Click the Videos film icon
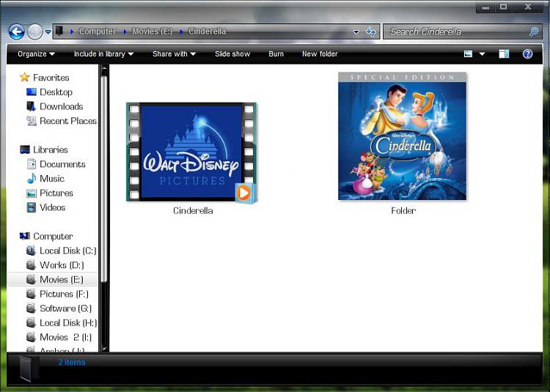Screen dimensions: 550x392 32,207
